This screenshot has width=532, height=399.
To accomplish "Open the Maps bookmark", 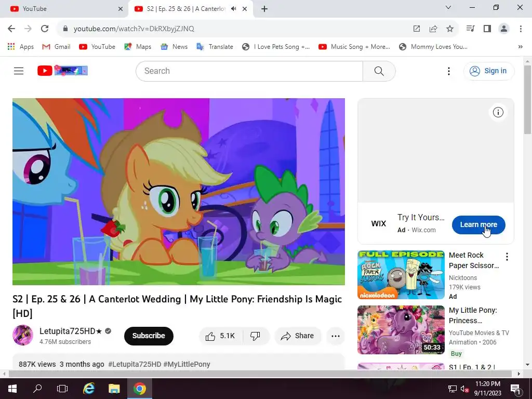I will click(x=138, y=47).
